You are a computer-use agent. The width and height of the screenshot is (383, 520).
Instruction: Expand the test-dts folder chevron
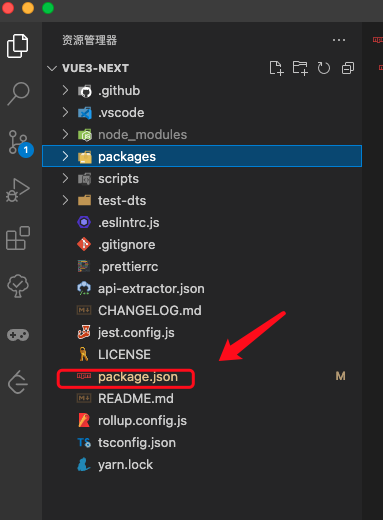tap(65, 201)
